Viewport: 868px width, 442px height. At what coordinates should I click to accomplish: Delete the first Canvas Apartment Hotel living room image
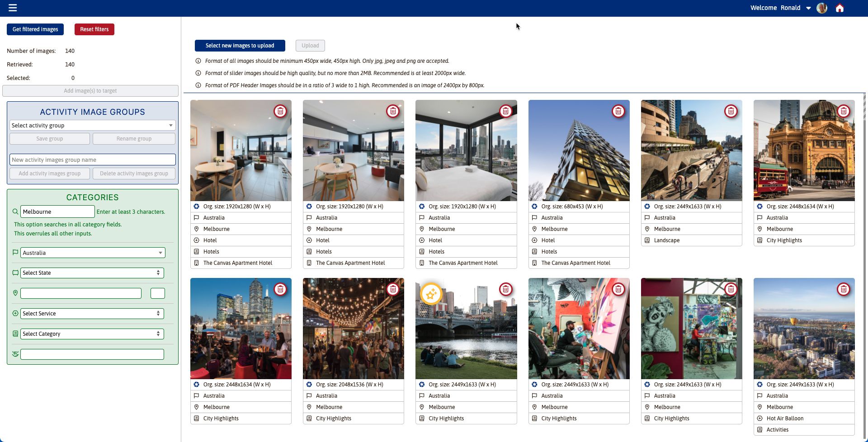[x=280, y=111]
